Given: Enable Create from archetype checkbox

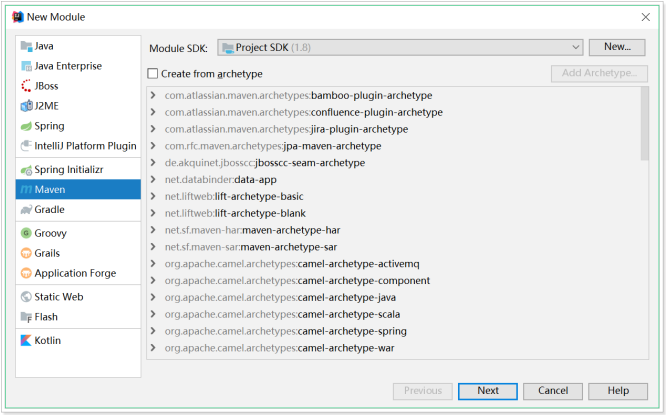Looking at the screenshot, I should pyautogui.click(x=153, y=74).
